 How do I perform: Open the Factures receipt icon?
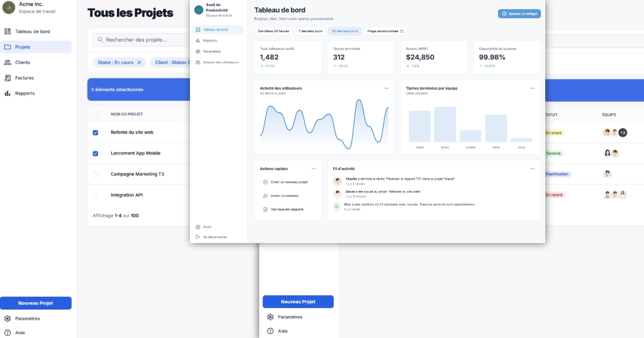(x=8, y=78)
